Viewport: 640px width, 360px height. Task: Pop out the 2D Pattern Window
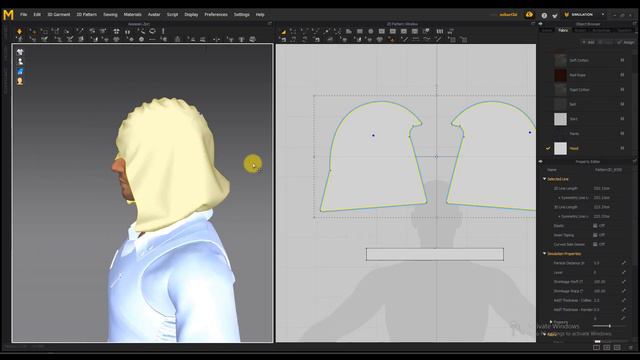(x=533, y=24)
